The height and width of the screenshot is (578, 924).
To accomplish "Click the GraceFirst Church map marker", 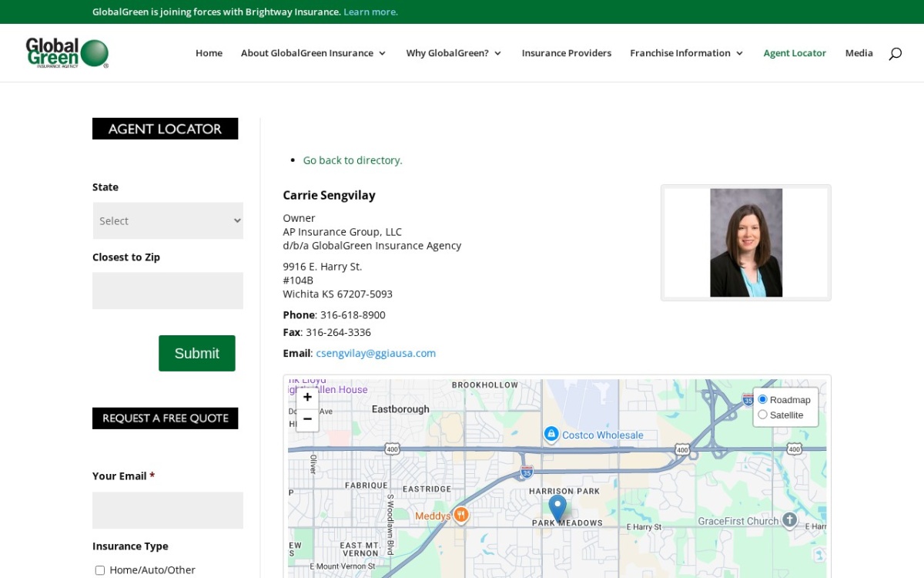I will tap(789, 520).
